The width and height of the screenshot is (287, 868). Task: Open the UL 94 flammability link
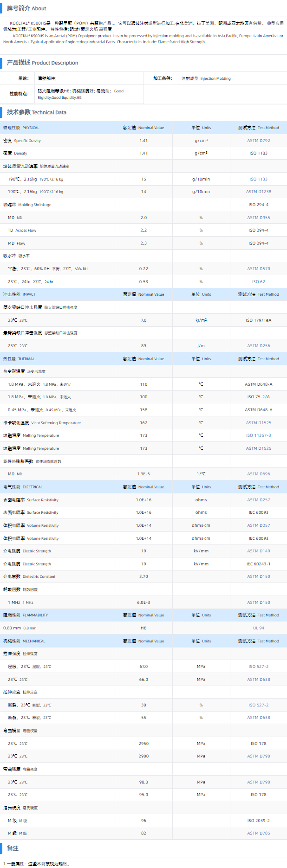coord(258,628)
